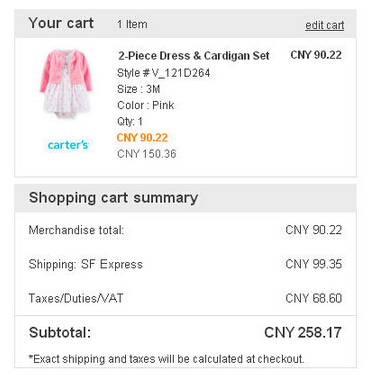Click the Taxes/Duties/VAT label
Screen dimensions: 371x375
coord(76,298)
